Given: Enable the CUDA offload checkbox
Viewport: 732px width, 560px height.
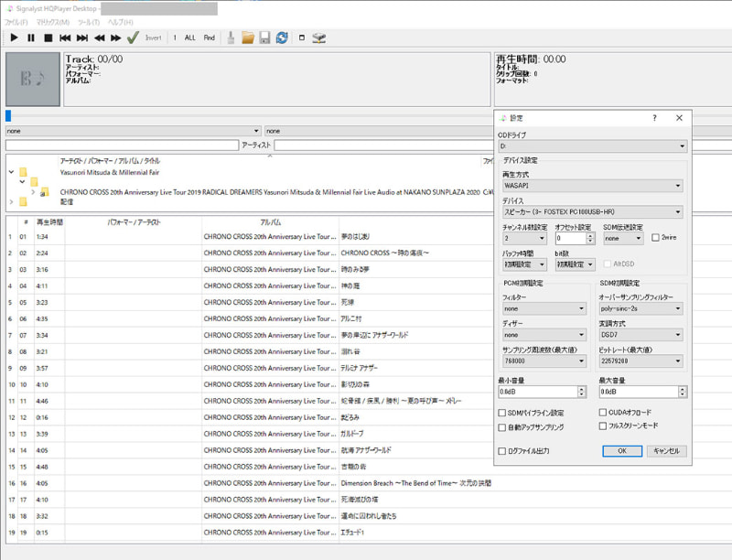Looking at the screenshot, I should [x=603, y=413].
